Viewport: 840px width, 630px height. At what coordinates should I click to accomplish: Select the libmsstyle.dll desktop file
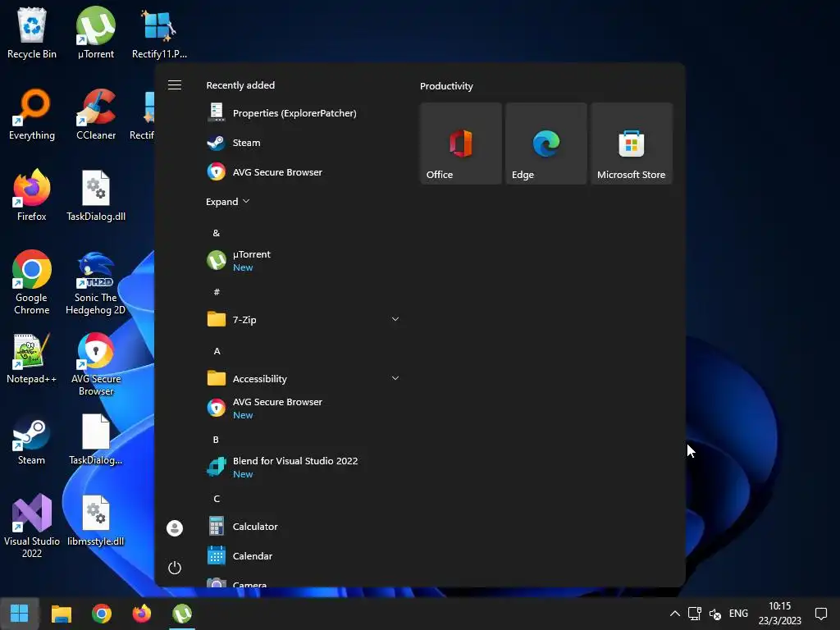pyautogui.click(x=96, y=521)
